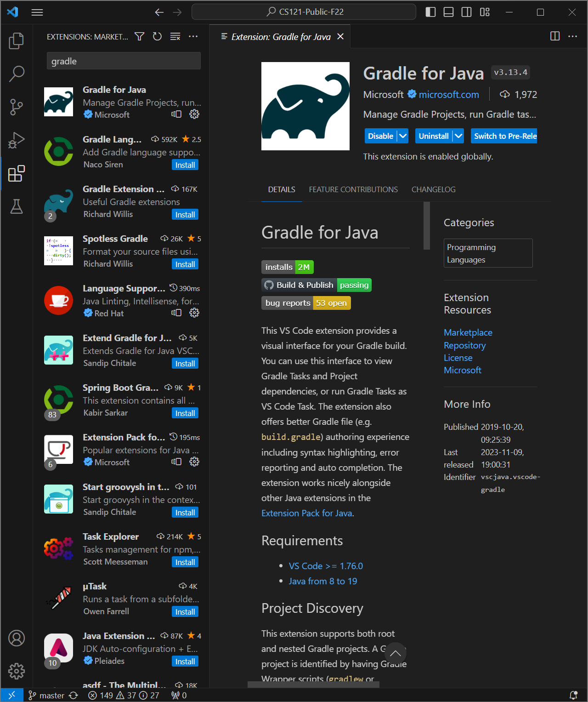Open the Explorer view in activity bar
Screen dimensions: 588x702
(17, 41)
